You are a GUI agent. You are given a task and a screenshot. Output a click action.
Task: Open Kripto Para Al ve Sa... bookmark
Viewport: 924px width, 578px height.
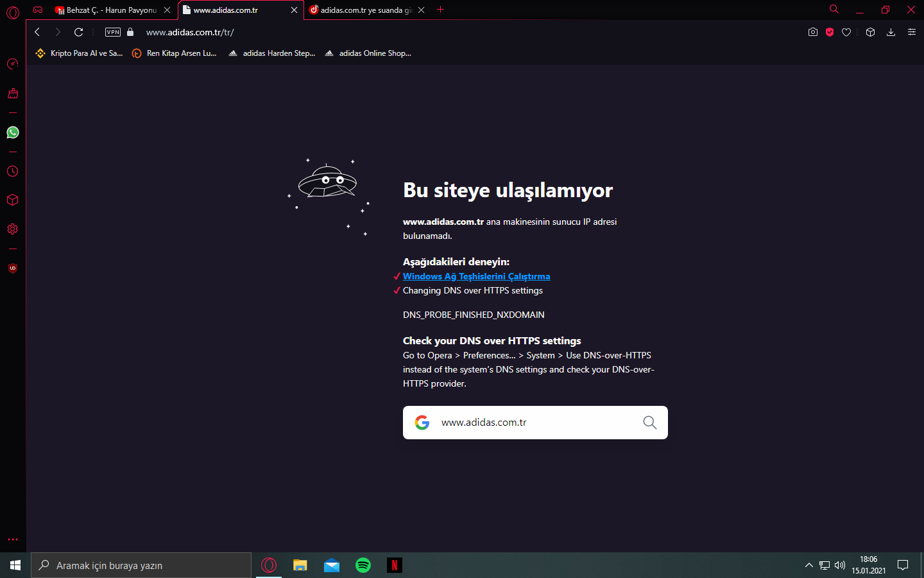coord(80,53)
